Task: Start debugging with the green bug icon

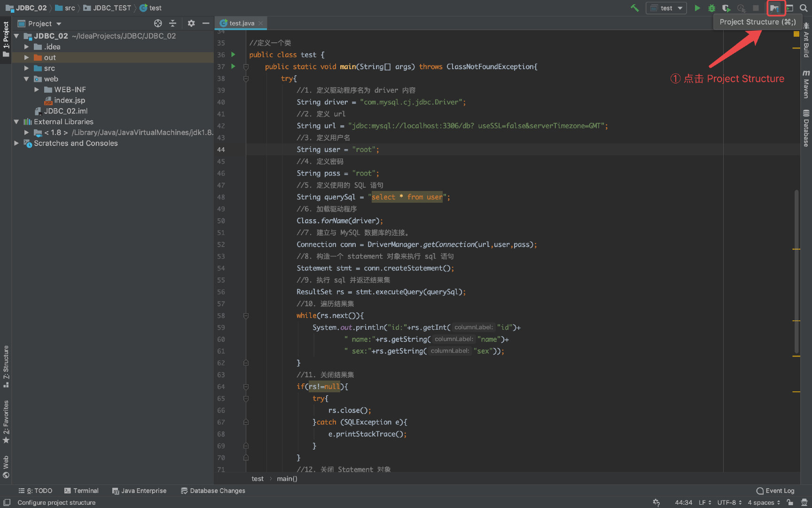Action: (711, 8)
